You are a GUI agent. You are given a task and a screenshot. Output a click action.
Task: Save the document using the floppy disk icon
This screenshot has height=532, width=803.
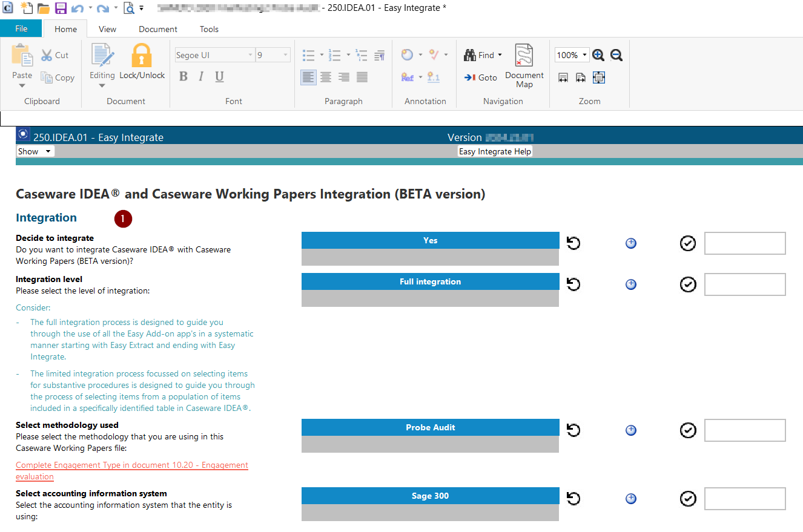click(x=61, y=8)
